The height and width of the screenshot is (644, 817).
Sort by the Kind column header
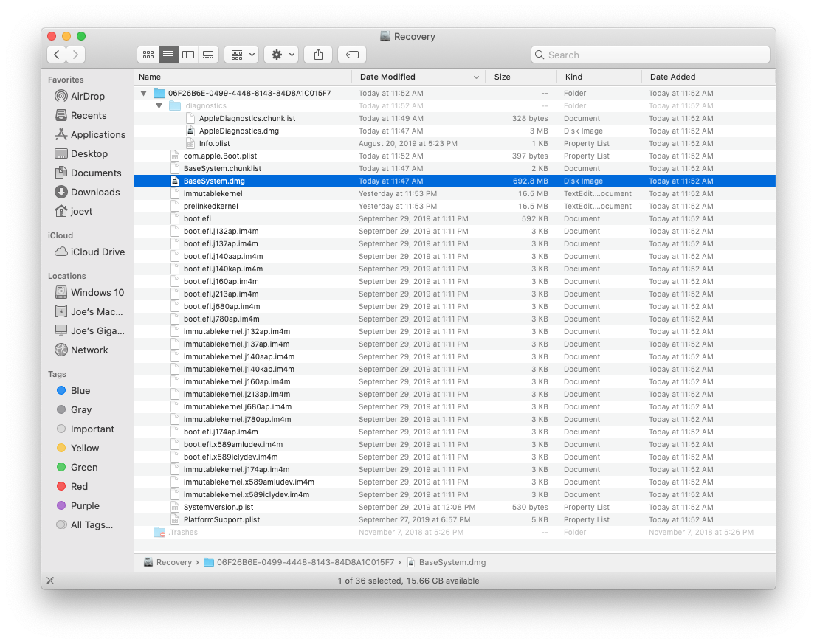pyautogui.click(x=599, y=77)
